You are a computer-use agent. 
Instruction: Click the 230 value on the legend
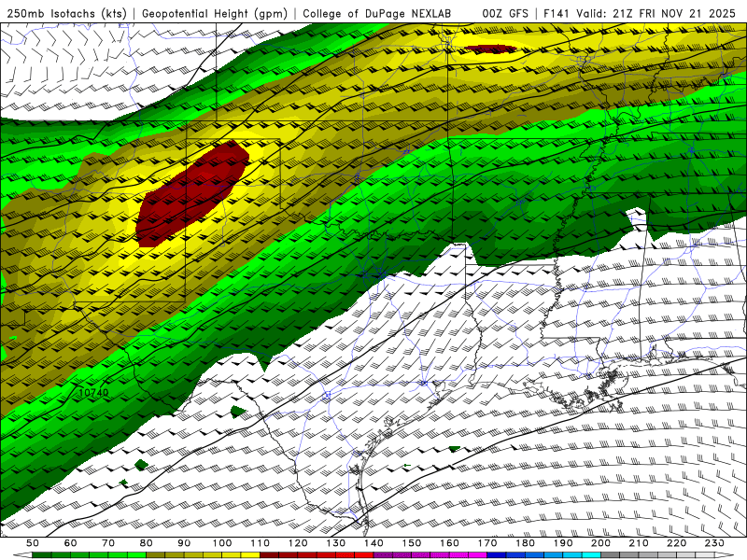715,543
